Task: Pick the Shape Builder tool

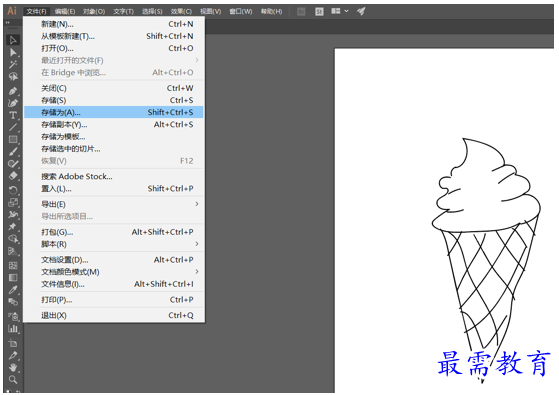Action: click(13, 238)
